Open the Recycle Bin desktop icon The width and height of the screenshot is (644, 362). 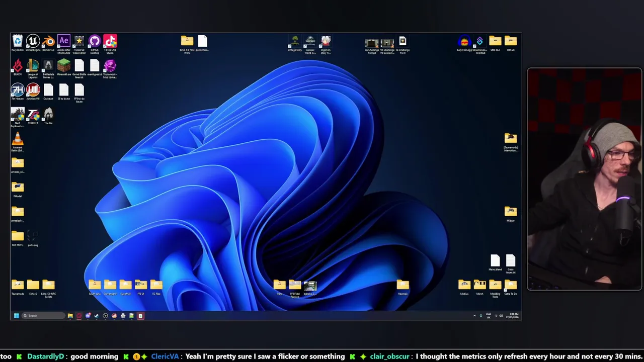18,43
